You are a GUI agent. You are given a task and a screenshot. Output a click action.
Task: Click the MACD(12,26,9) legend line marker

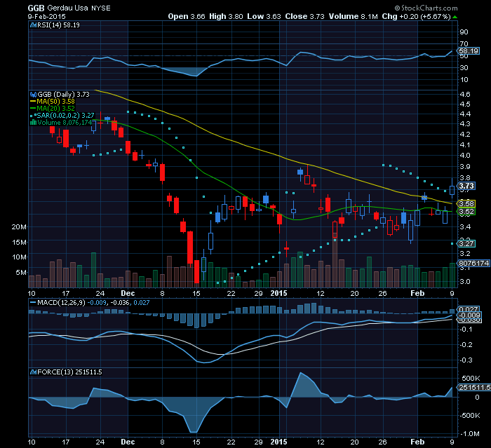point(33,303)
